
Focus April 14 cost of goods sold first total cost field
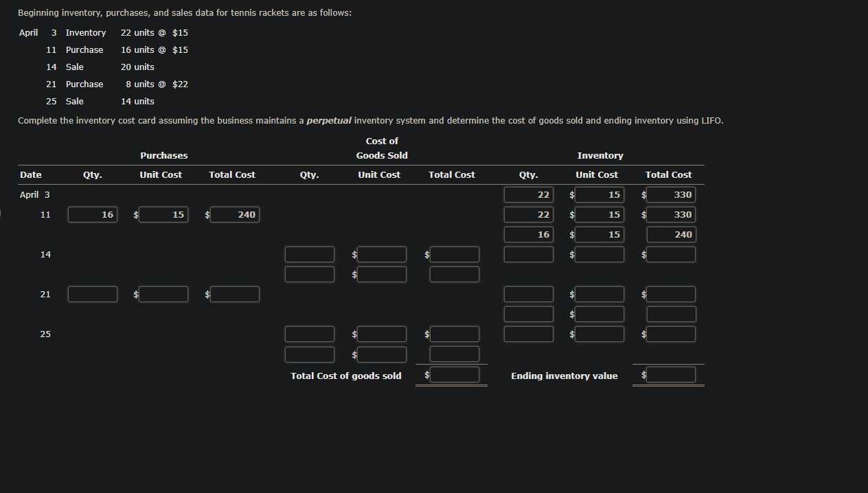[x=455, y=255]
